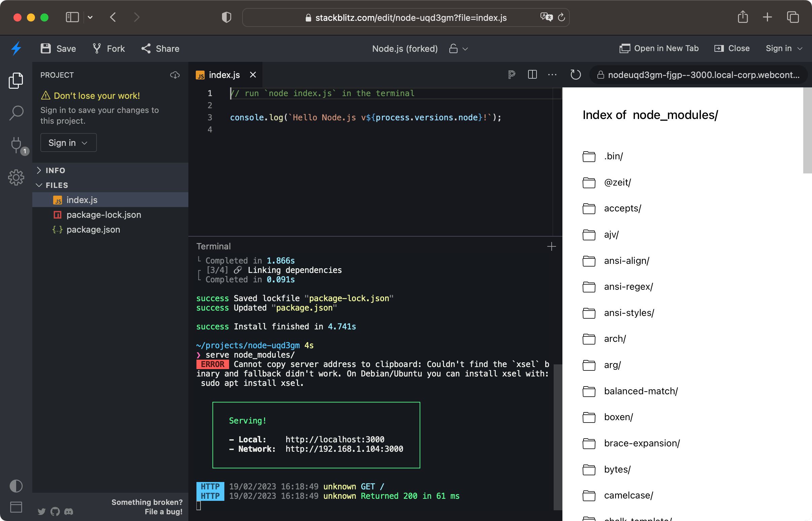The width and height of the screenshot is (812, 521).
Task: Visit StackBlitz GitHub via the footer icon
Action: [55, 512]
